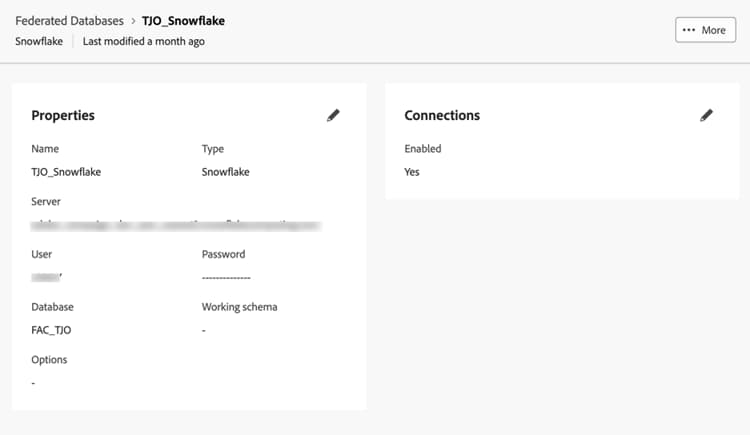Click the Name value TJO_Snowflake
Screen dimensions: 750x435
coord(66,172)
